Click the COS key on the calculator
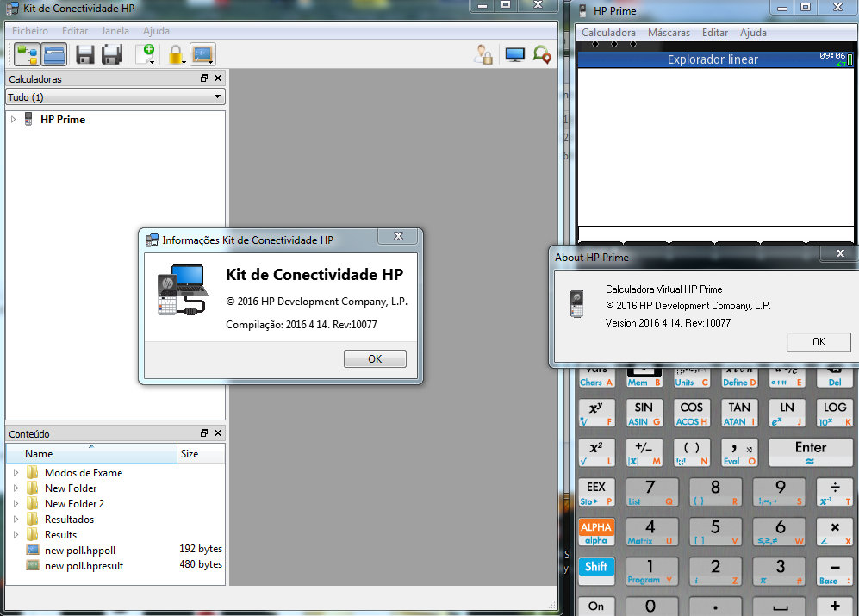Screen dimensions: 859x616 (x=692, y=414)
